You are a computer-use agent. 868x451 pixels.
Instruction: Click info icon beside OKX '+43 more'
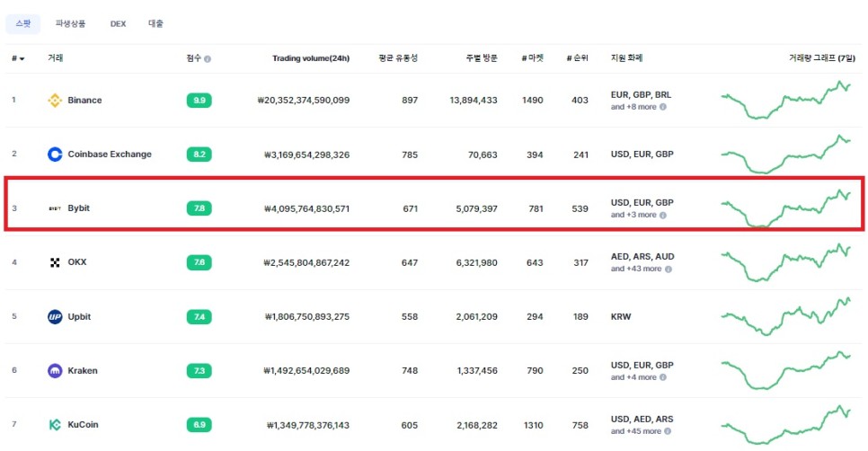(669, 269)
